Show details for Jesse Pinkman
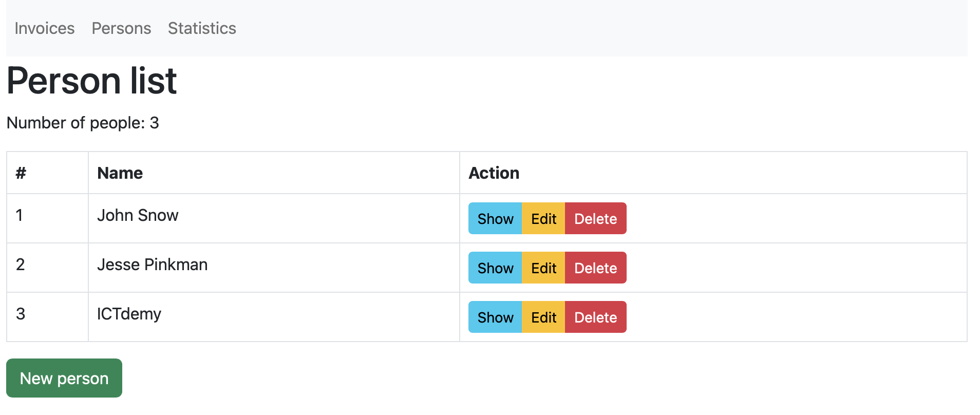 [x=495, y=268]
